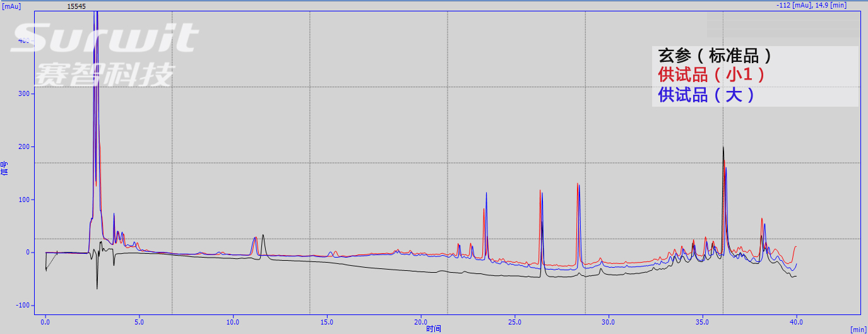Click the tall black standard peak near 36 min

coord(723,149)
